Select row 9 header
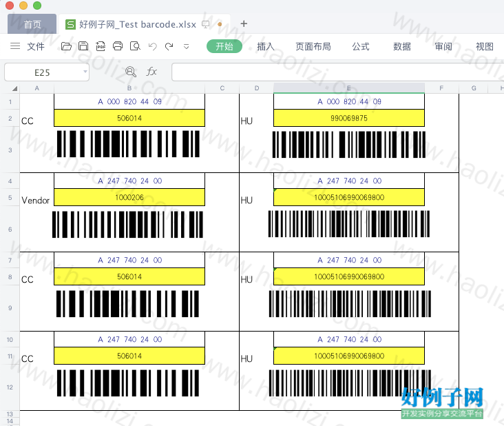Screen dimensions: 504x426 pos(10,308)
